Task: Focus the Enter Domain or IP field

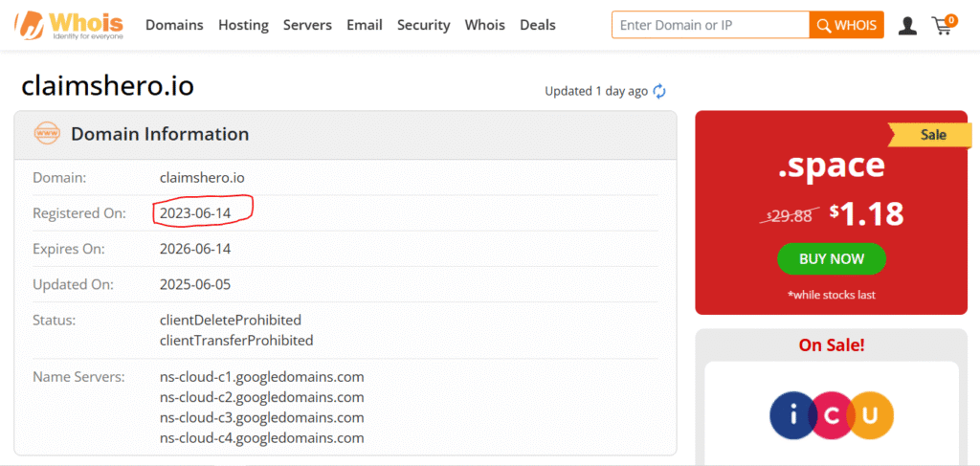Action: coord(711,25)
